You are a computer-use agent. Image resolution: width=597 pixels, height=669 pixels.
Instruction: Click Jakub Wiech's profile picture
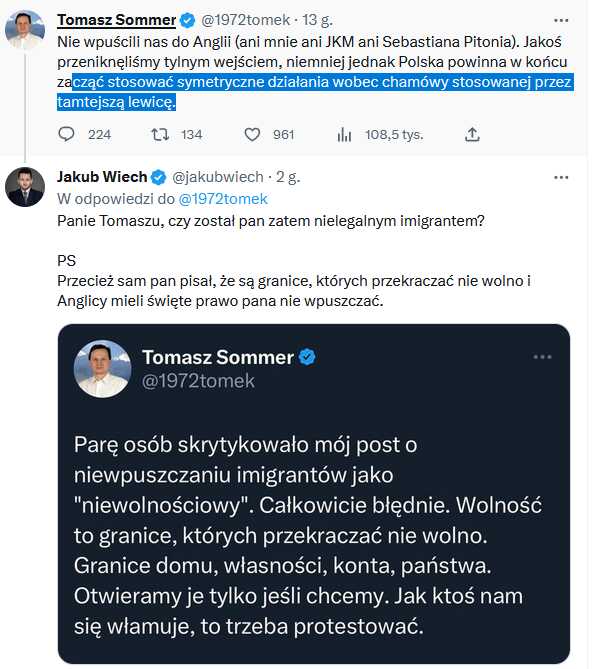[25, 187]
